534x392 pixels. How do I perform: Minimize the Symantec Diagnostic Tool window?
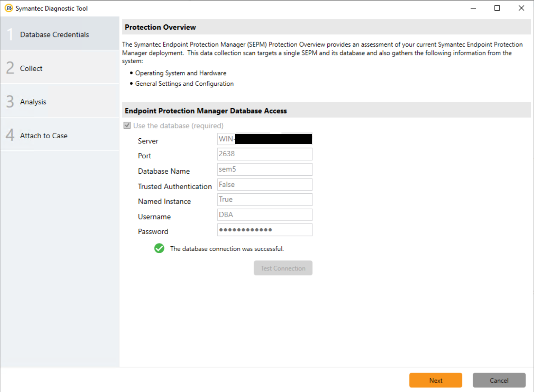point(473,8)
